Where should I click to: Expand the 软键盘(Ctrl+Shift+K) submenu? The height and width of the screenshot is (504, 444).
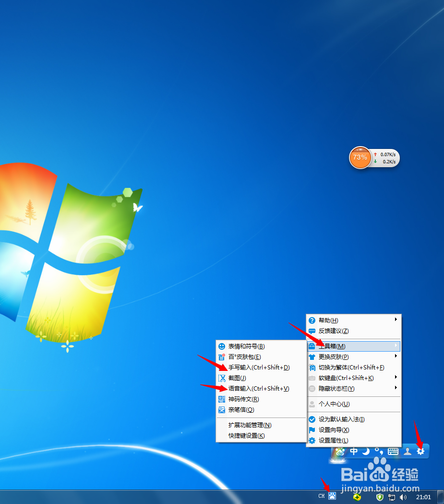354,378
